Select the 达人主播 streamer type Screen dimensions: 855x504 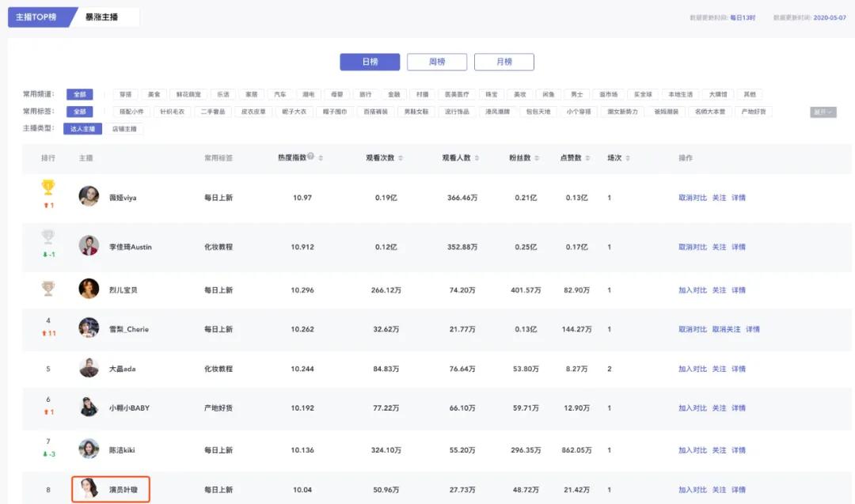pos(82,129)
